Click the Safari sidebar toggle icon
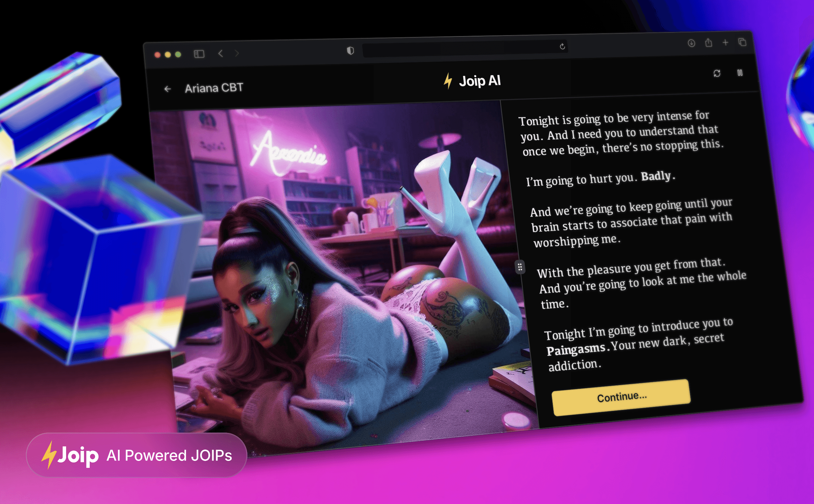The image size is (814, 504). pyautogui.click(x=199, y=54)
